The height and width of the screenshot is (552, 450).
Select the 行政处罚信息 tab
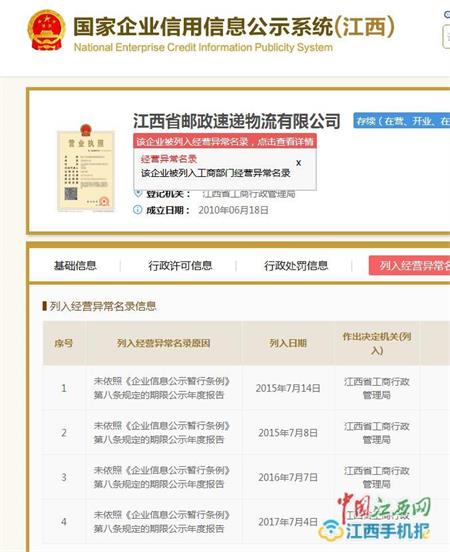(x=296, y=265)
